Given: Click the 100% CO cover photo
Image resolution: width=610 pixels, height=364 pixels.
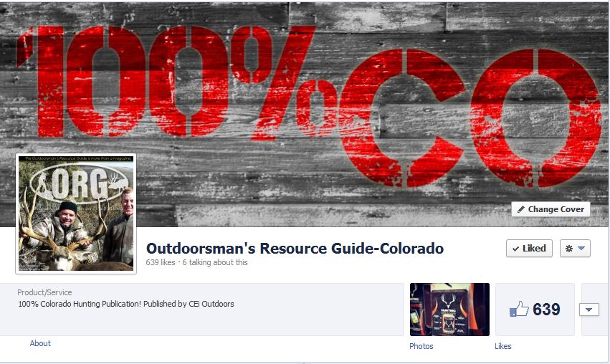Looking at the screenshot, I should 305,113.
